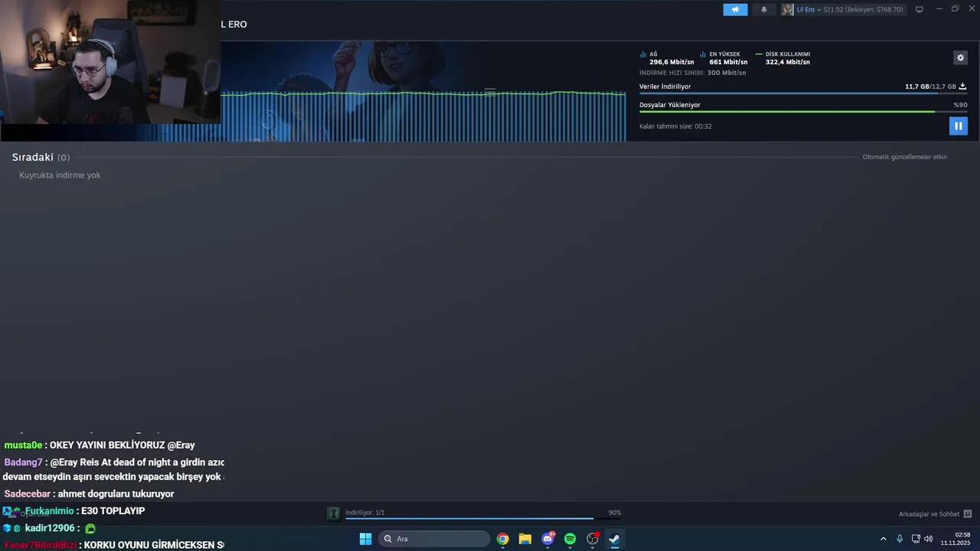Open the network tray icon

point(916,539)
